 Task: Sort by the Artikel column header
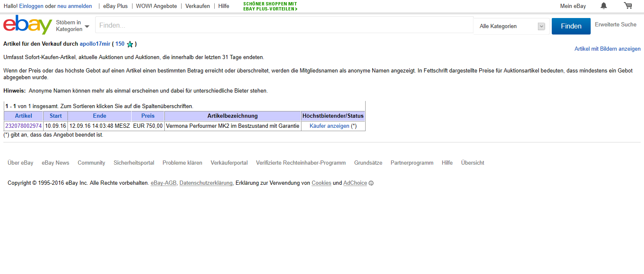23,116
